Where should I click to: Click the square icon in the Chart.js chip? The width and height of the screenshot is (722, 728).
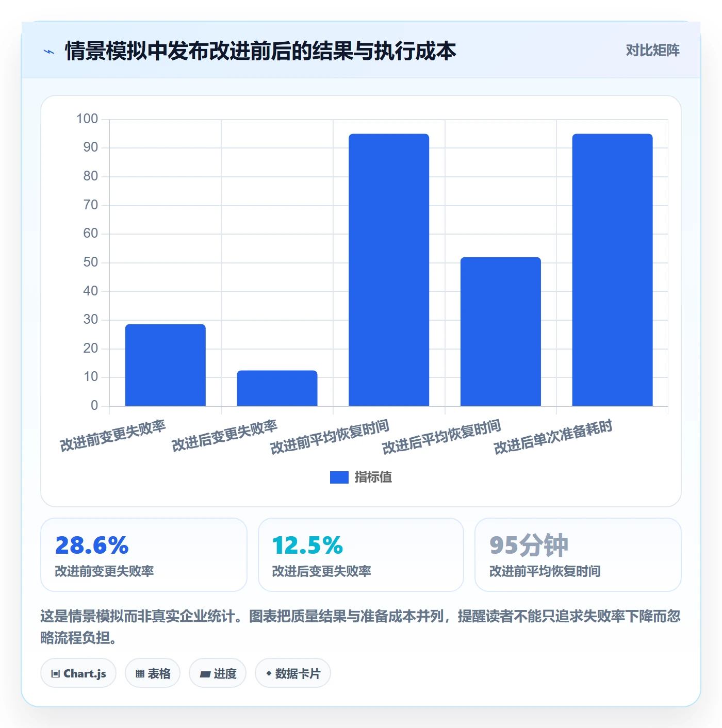pos(56,673)
